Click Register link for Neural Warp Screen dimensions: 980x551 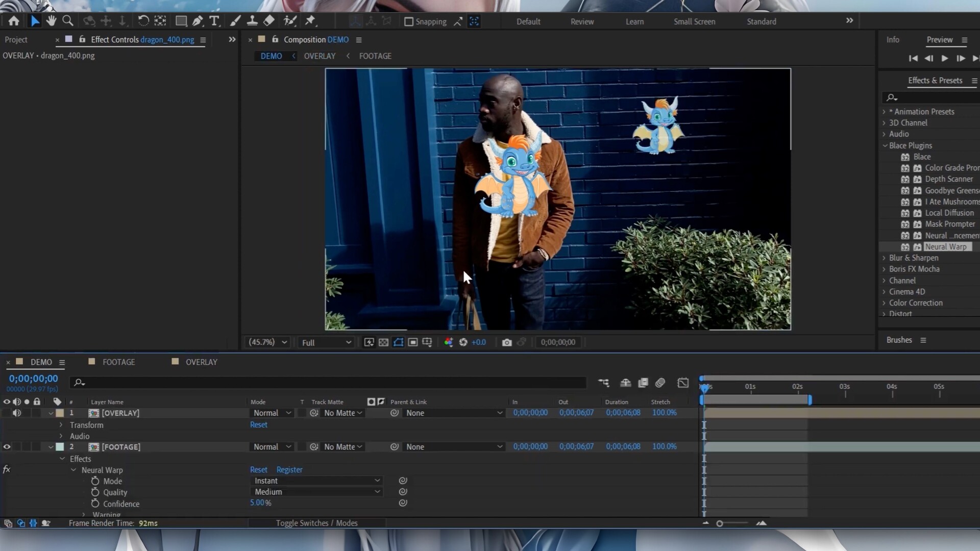(x=289, y=469)
